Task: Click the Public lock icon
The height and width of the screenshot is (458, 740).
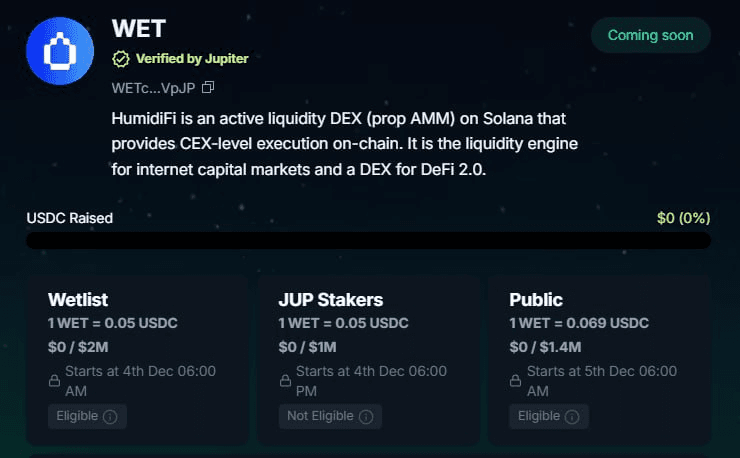Action: [516, 380]
